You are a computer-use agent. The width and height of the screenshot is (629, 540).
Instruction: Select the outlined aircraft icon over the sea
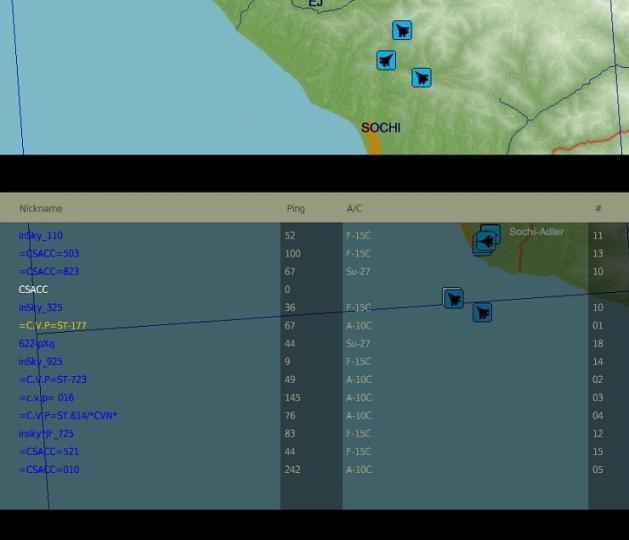pyautogui.click(x=453, y=298)
